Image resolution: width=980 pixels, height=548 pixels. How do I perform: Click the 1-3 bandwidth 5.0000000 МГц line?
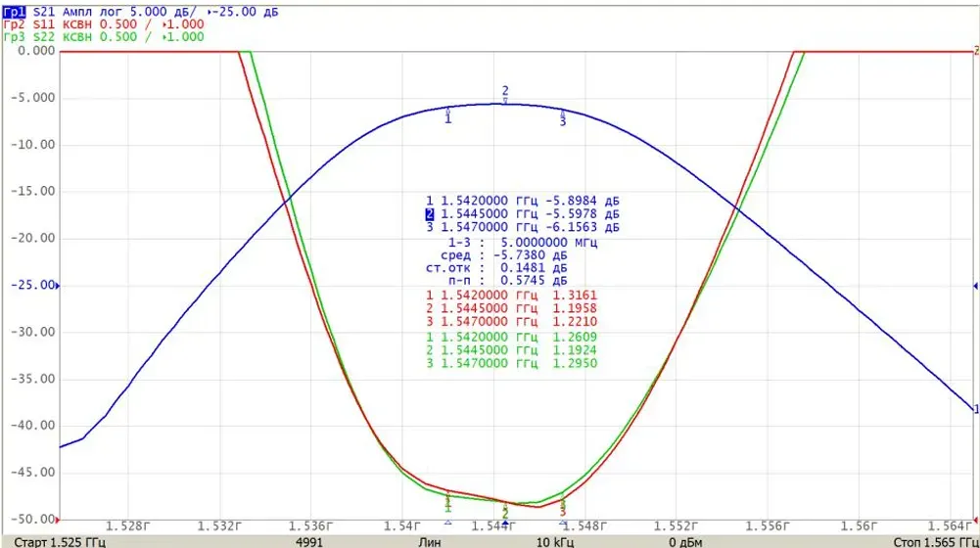point(523,243)
